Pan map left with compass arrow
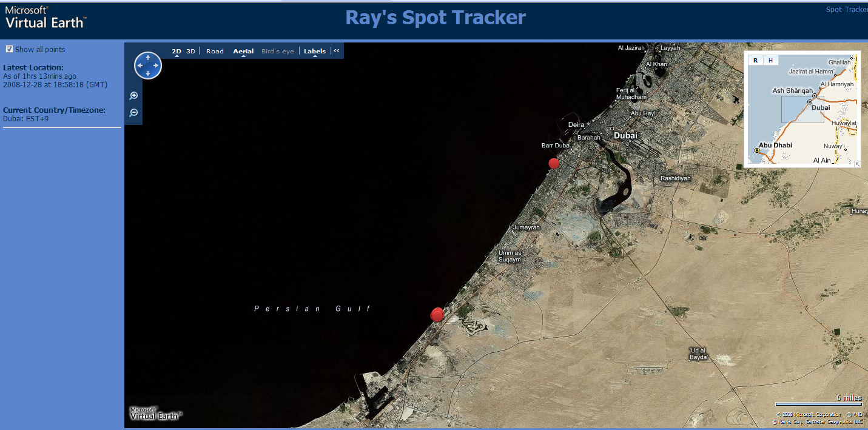Viewport: 868px width, 430px height. point(140,65)
